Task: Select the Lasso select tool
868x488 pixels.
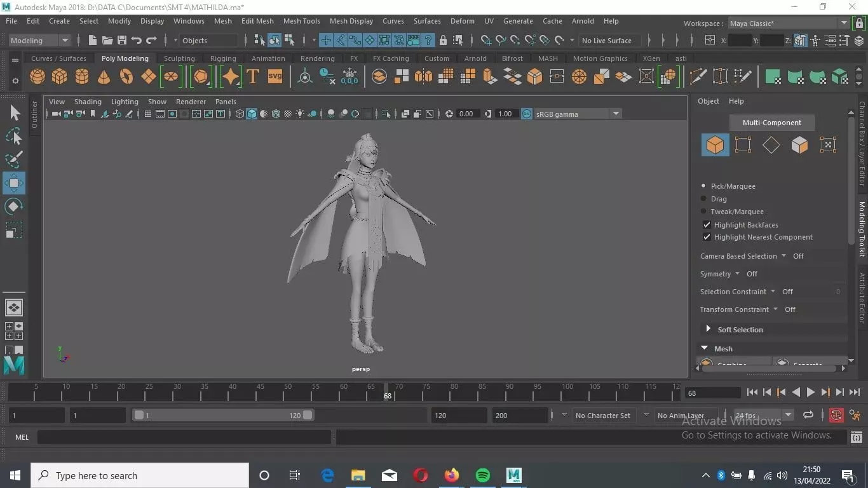Action: pos(14,137)
